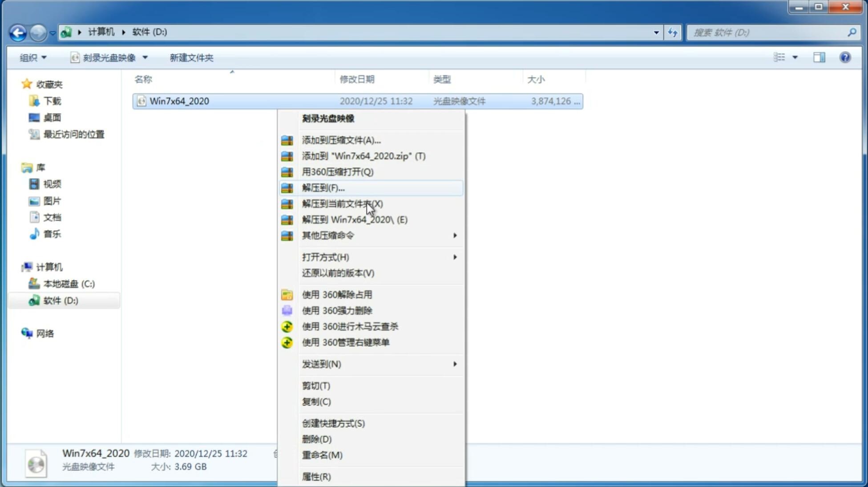
Task: Click 删除 delete option in context menu
Action: 317,438
